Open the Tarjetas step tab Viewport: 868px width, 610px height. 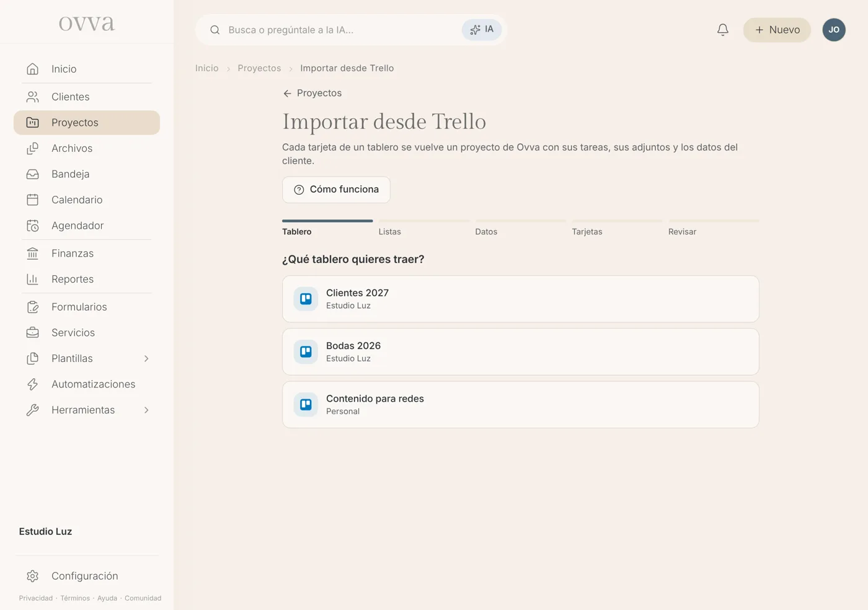click(x=617, y=229)
